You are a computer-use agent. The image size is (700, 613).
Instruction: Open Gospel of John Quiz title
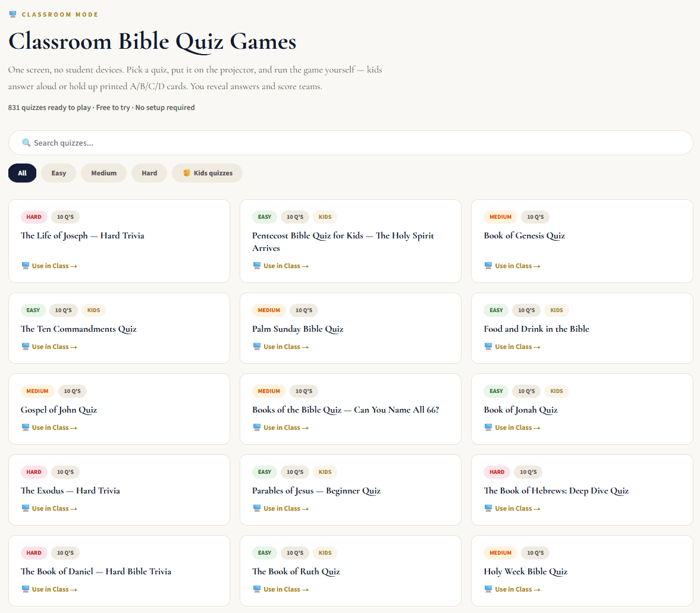click(59, 410)
